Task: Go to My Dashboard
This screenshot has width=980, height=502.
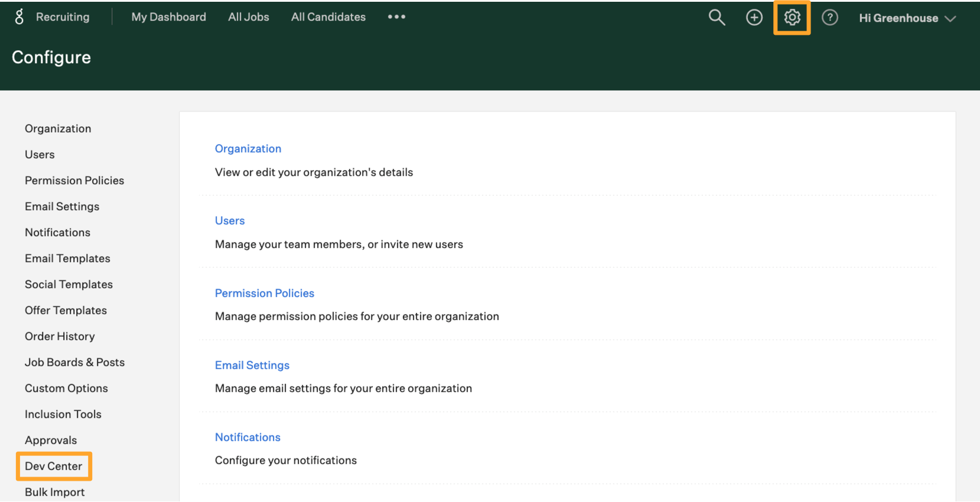Action: point(168,17)
